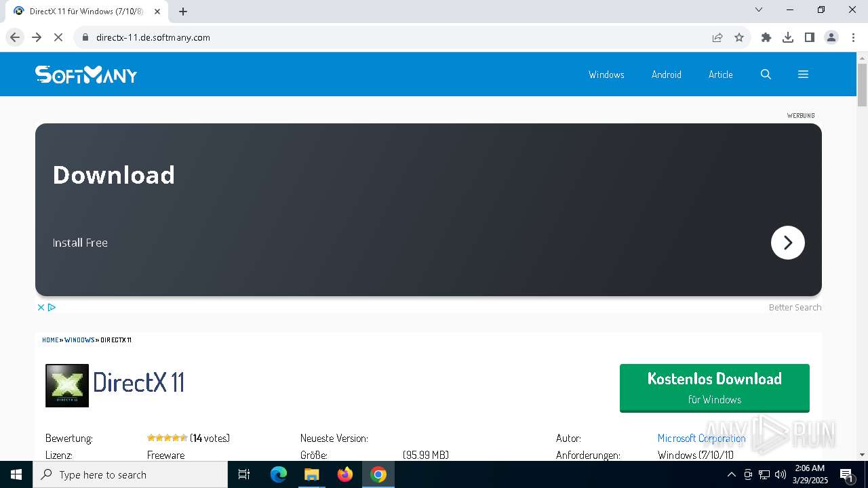The image size is (868, 488).
Task: Close the DirectX 11 tab
Action: click(157, 11)
